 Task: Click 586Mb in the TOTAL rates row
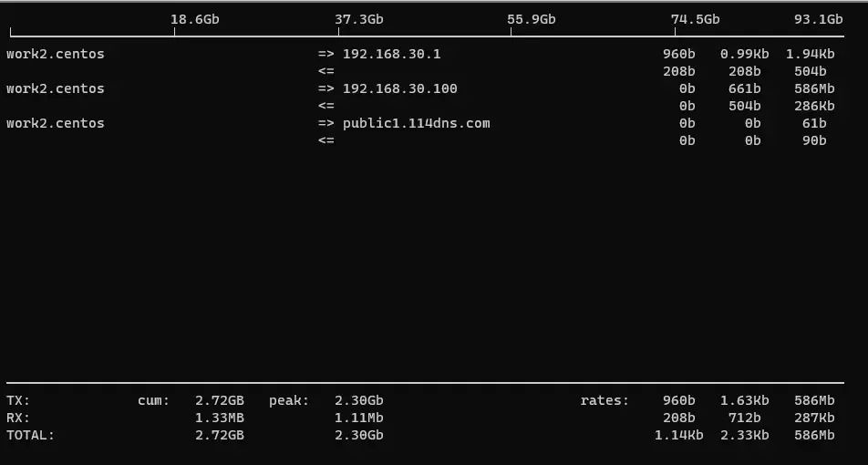(x=814, y=435)
